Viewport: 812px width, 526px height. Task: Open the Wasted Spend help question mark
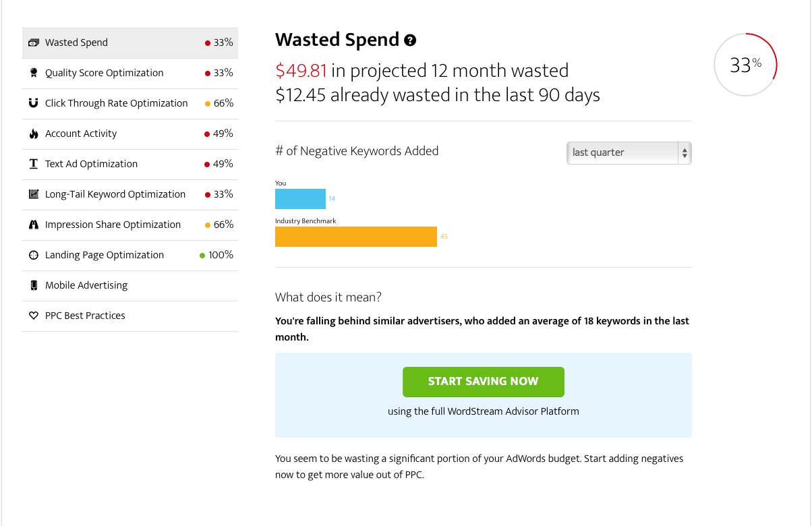[410, 40]
